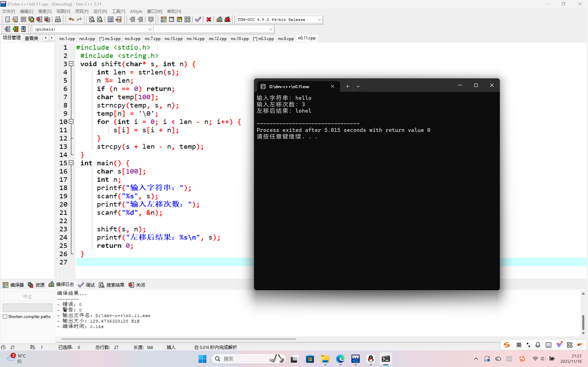This screenshot has height=367, width=588.
Task: Collapse the main function fold marker
Action: 71,163
